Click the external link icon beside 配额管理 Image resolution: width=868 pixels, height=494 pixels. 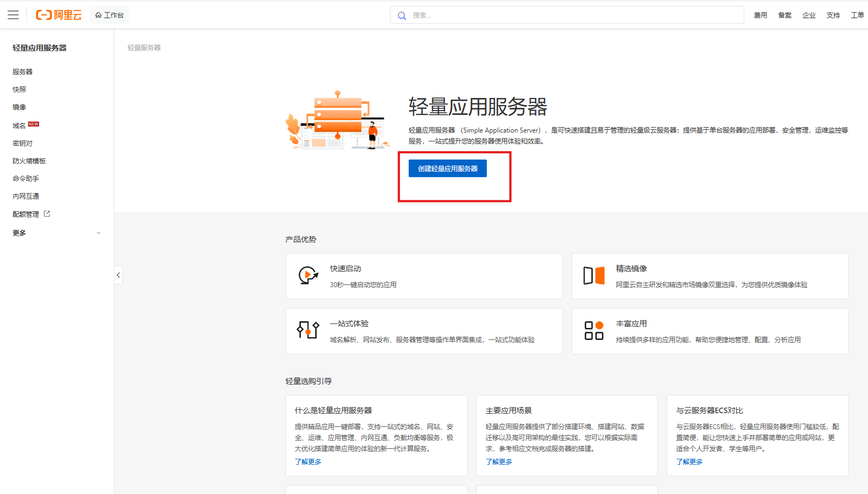point(47,214)
